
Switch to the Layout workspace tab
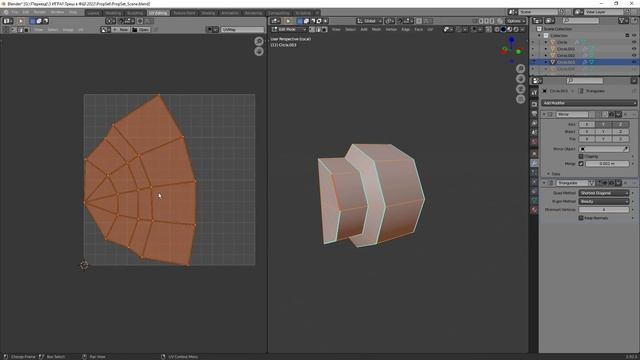93,13
